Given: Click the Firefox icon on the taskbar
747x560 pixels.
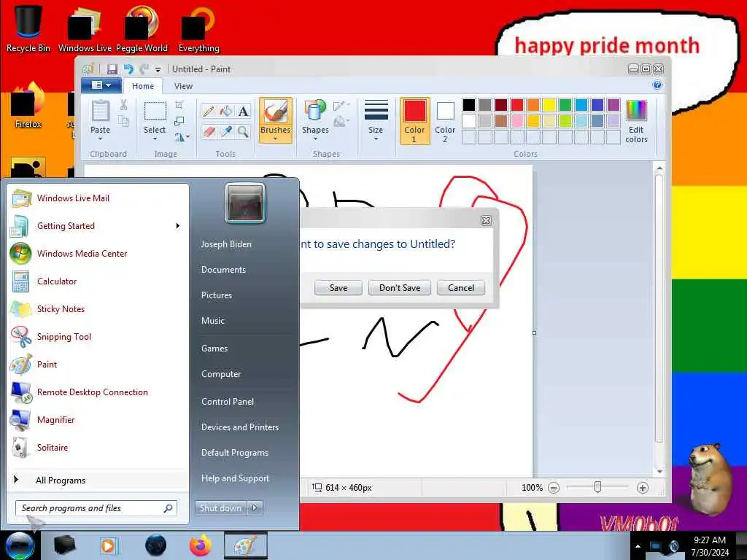Looking at the screenshot, I should point(201,545).
